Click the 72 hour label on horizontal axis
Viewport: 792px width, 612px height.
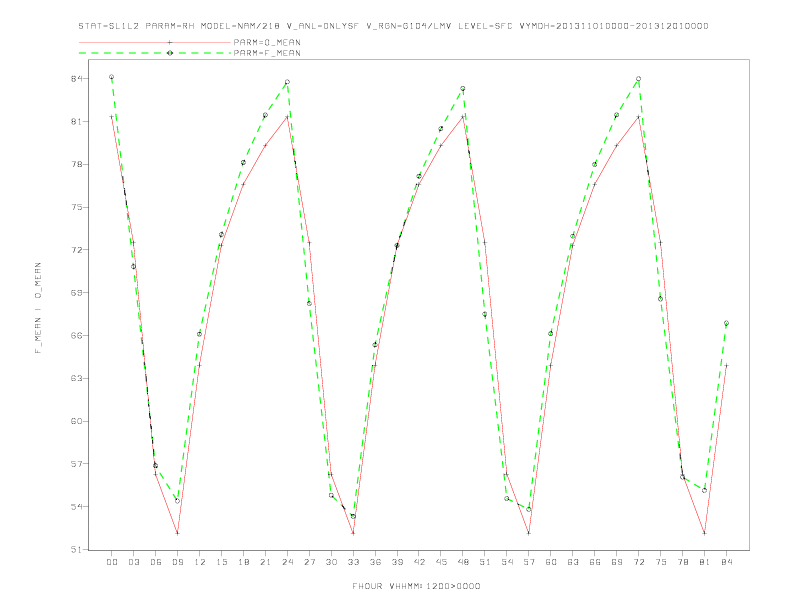638,562
